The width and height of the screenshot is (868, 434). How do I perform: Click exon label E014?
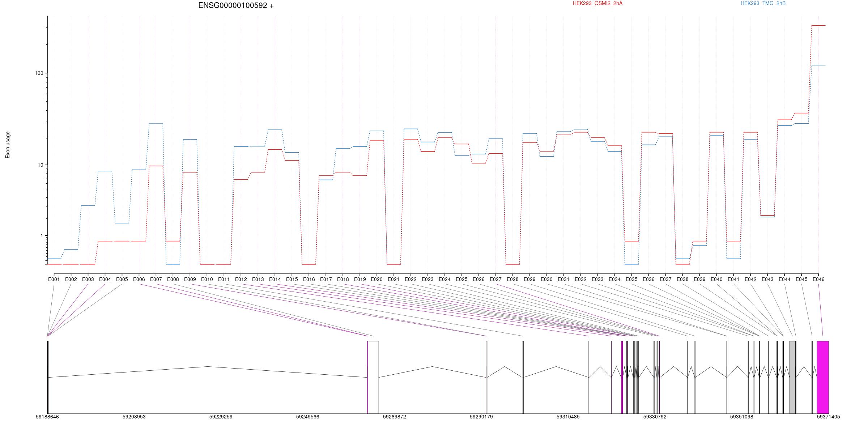[275, 279]
